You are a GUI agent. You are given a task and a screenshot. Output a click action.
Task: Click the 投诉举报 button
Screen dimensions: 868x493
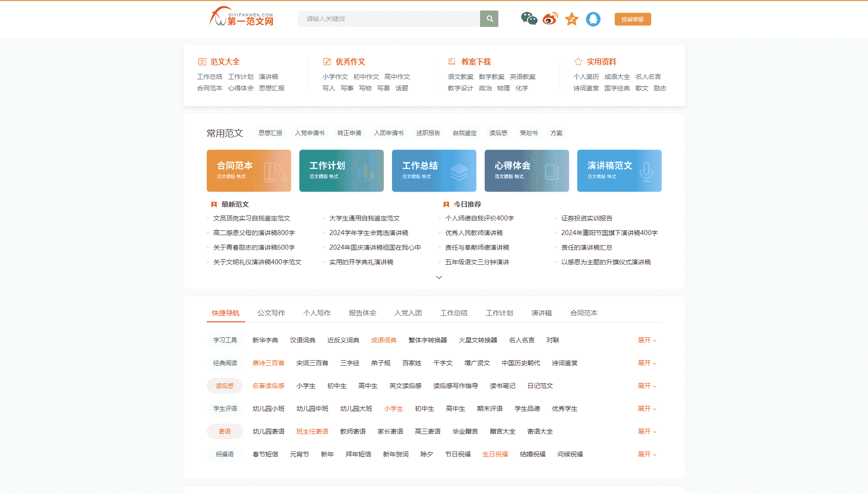pyautogui.click(x=633, y=19)
